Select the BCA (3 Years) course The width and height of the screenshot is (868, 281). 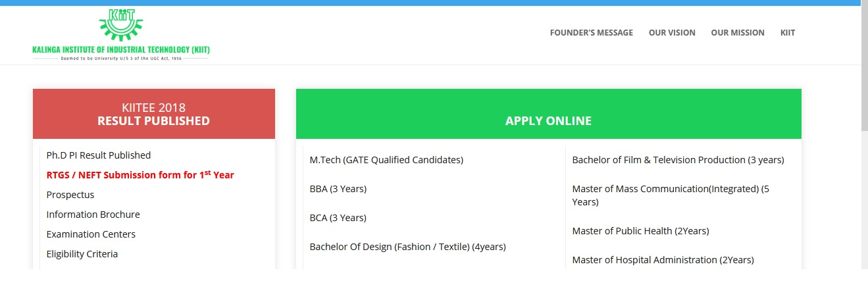(338, 218)
